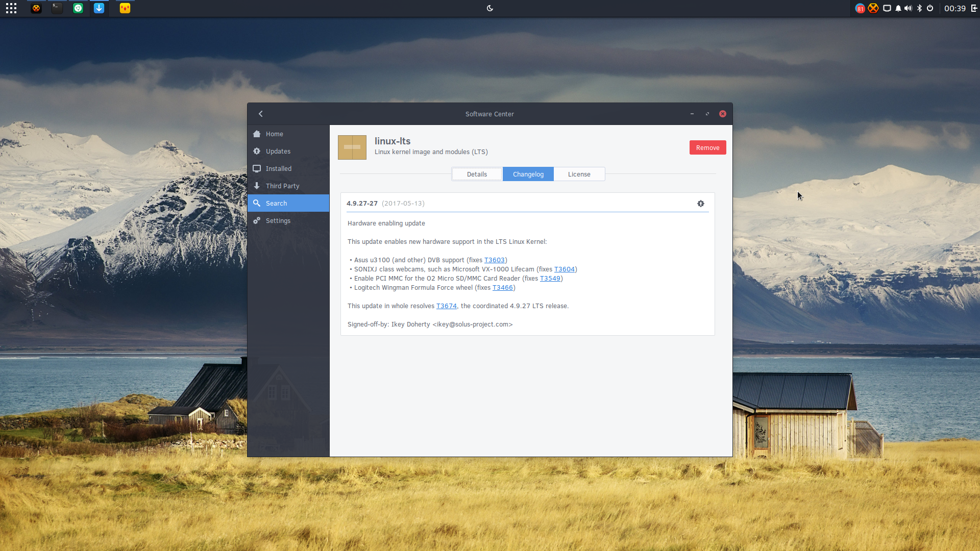Click the Signed-off-by Ikey Doherty line
Screen dimensions: 980x551
(x=430, y=324)
